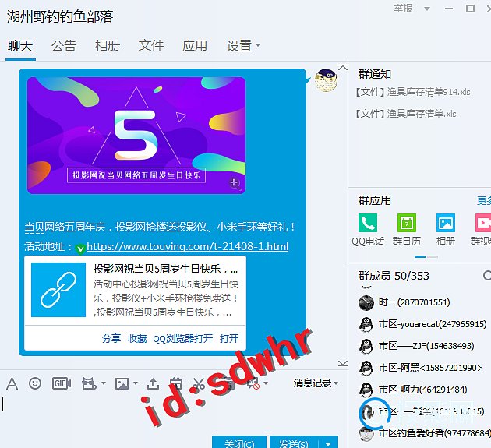Click the sender's avatar beside message
Image resolution: width=491 pixels, height=448 pixels.
pyautogui.click(x=326, y=80)
